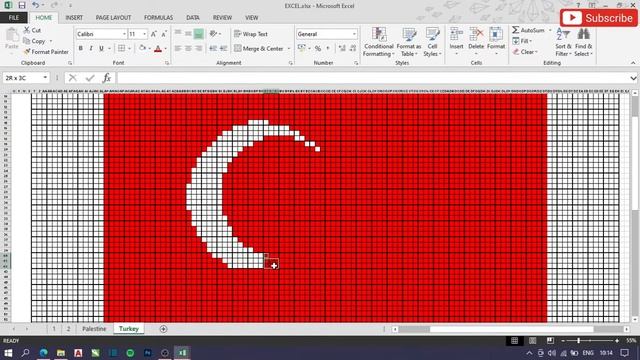The image size is (640, 360).
Task: Open the General number format dropdown
Action: tap(354, 34)
